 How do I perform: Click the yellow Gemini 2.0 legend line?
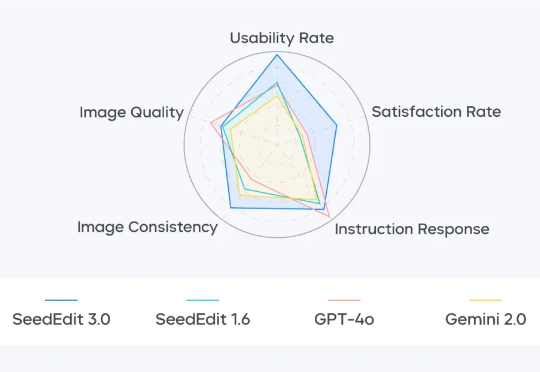486,300
